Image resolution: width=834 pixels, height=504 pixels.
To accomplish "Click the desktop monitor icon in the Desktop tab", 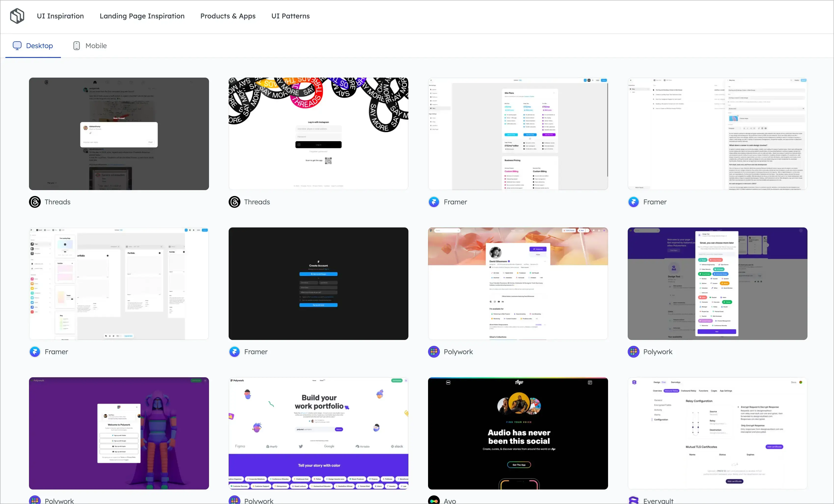I will click(17, 45).
